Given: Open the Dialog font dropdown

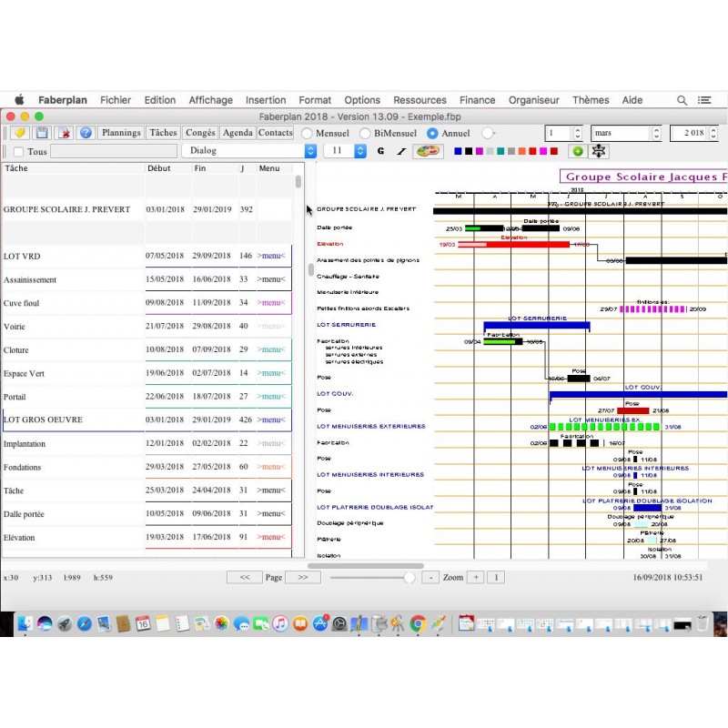Looking at the screenshot, I should click(249, 150).
